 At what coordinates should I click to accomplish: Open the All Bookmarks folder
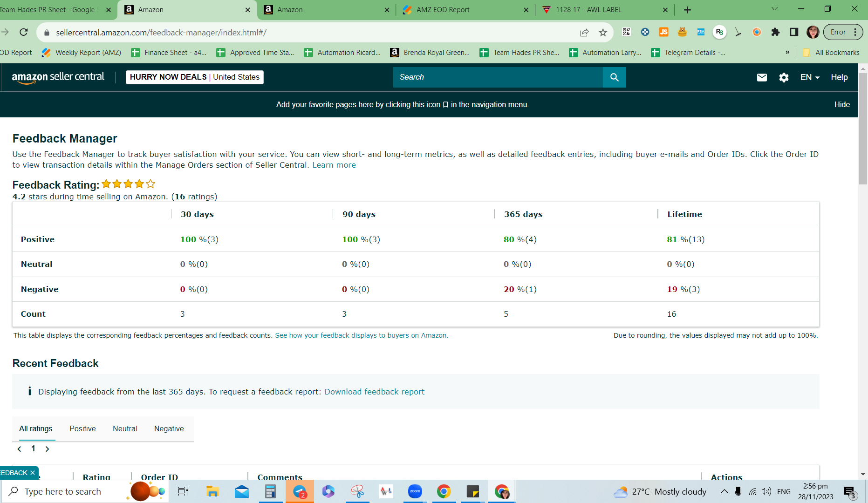[x=831, y=53]
